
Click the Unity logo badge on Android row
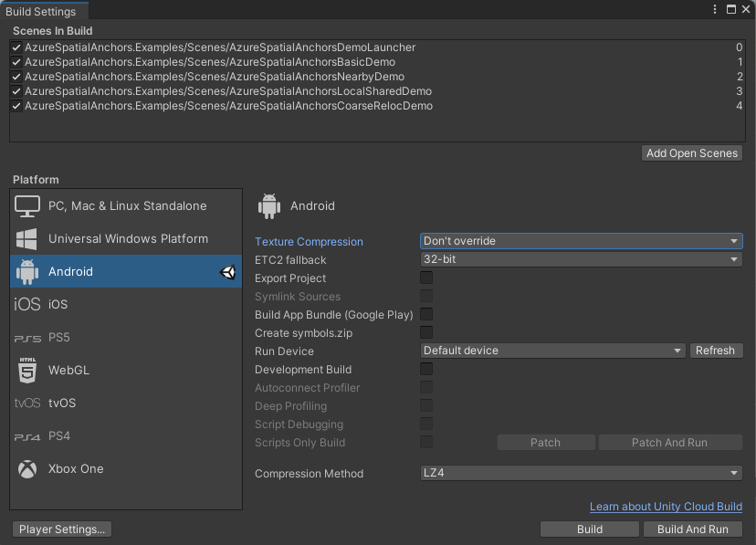(226, 271)
